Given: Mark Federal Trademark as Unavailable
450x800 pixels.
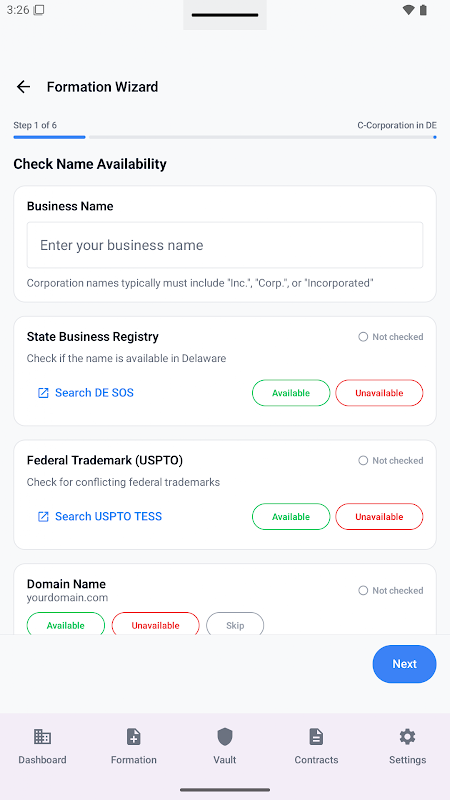Looking at the screenshot, I should (379, 516).
